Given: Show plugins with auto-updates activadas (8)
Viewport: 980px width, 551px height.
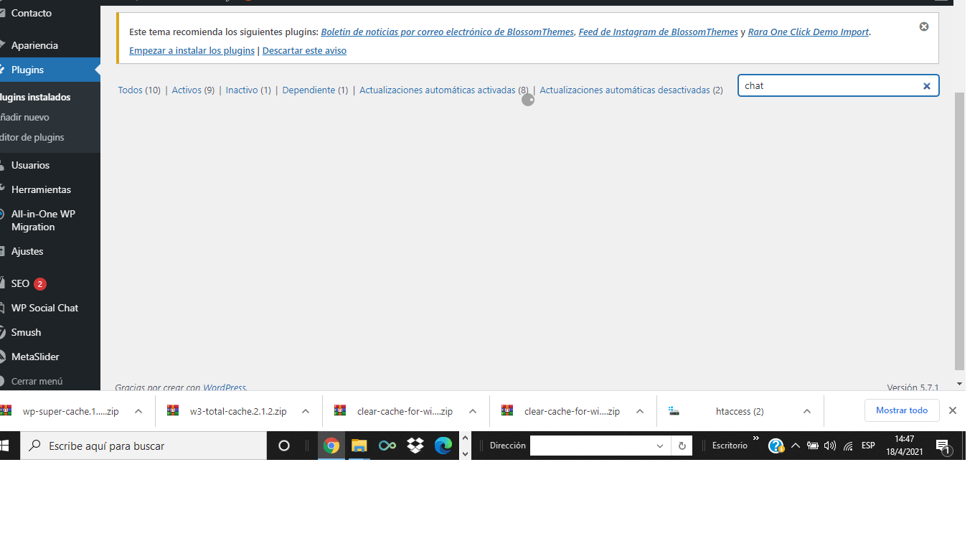Looking at the screenshot, I should [444, 90].
